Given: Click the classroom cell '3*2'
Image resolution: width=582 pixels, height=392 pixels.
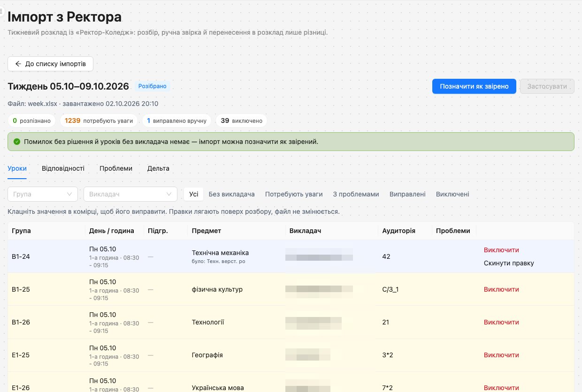Looking at the screenshot, I should click(x=388, y=355).
